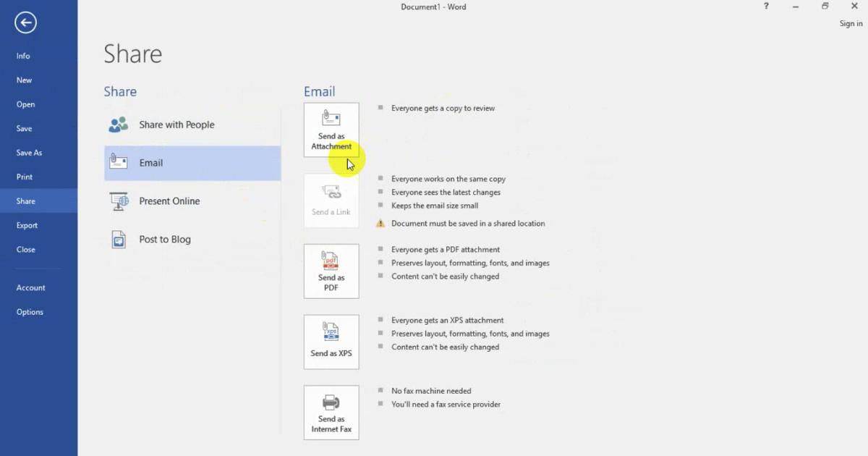Screen dimensions: 868x456
Task: Click 'Document must be saved in a shared location'
Action: [x=468, y=224]
